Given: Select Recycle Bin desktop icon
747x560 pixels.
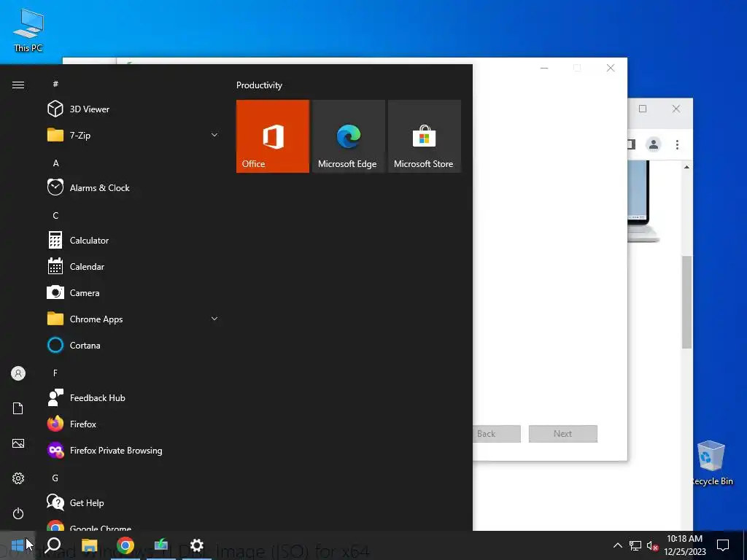Looking at the screenshot, I should pyautogui.click(x=711, y=462).
